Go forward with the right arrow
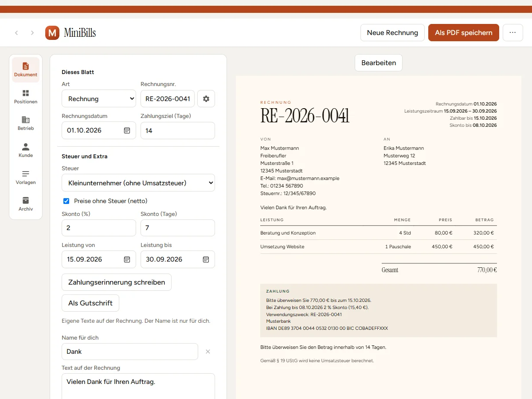This screenshot has width=532, height=399. (32, 33)
